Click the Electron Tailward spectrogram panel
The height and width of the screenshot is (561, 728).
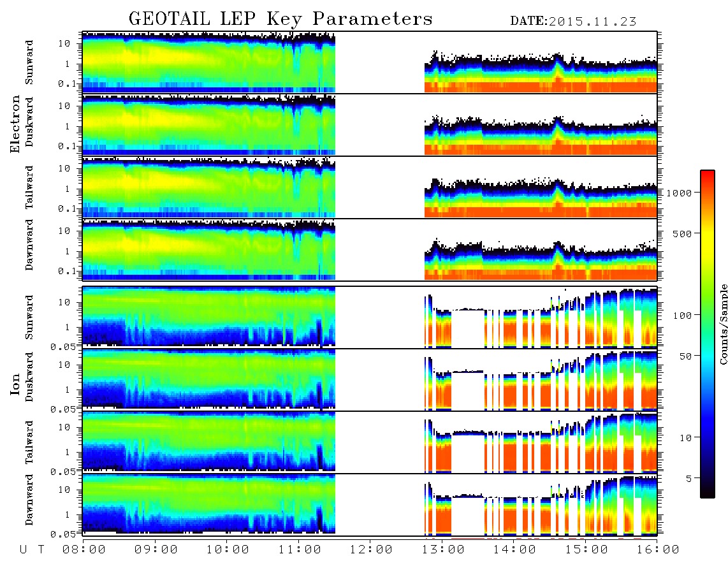point(370,187)
